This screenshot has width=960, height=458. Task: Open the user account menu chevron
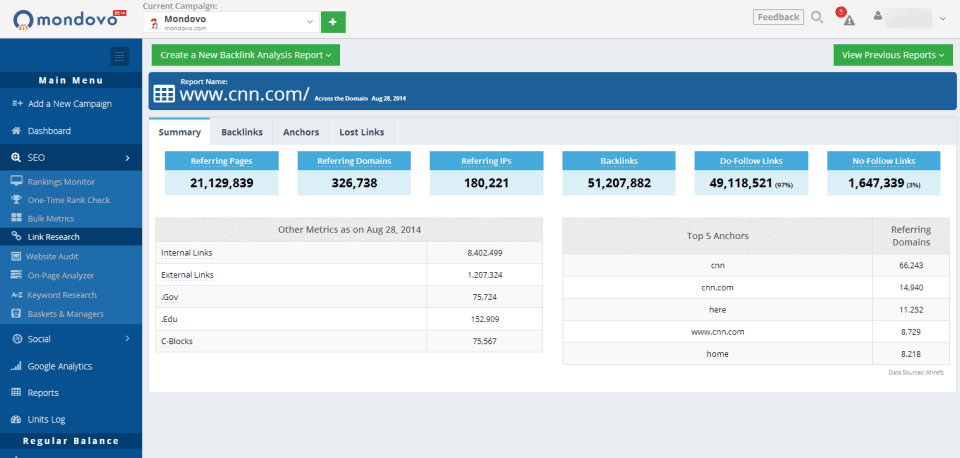[942, 18]
